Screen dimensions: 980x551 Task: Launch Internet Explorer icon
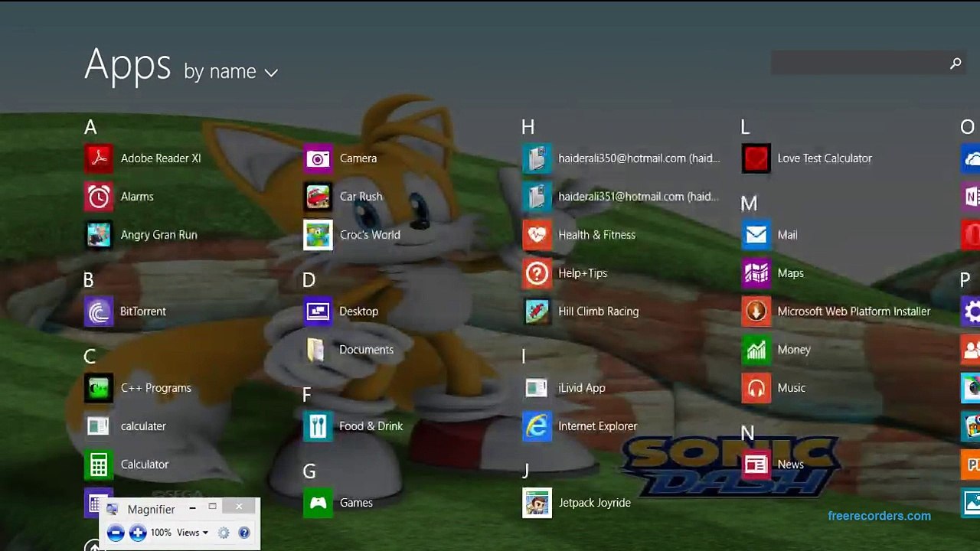[537, 426]
